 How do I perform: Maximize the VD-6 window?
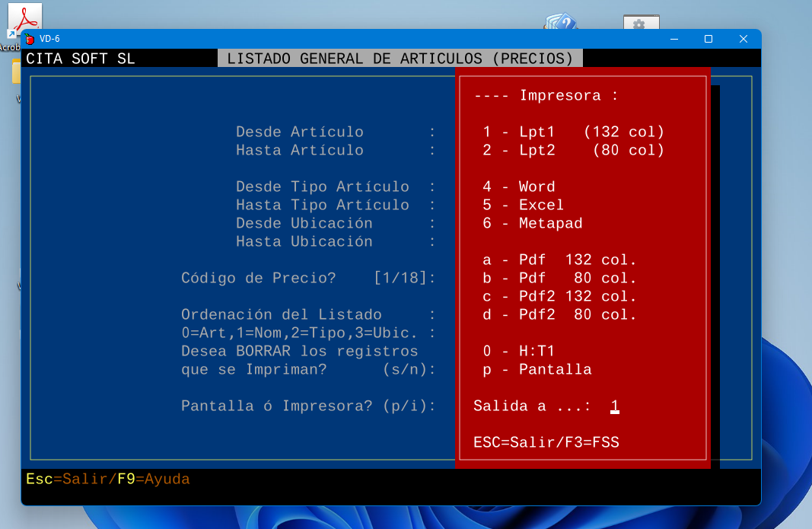708,39
